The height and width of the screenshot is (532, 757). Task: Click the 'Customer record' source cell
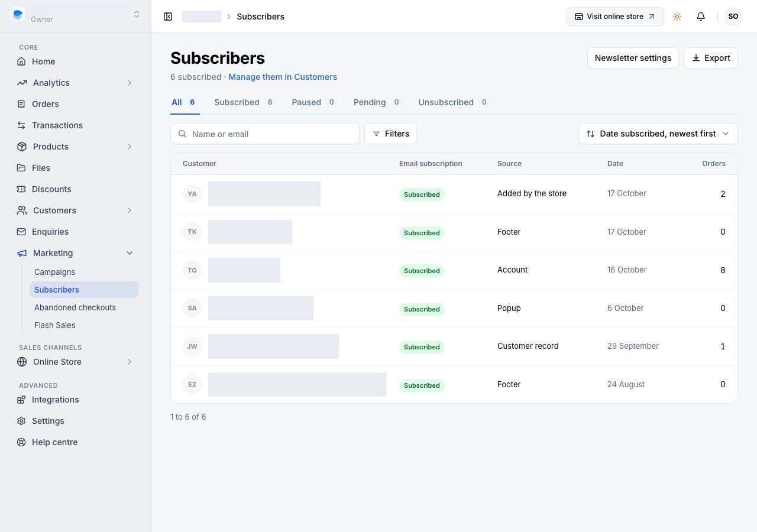(528, 346)
